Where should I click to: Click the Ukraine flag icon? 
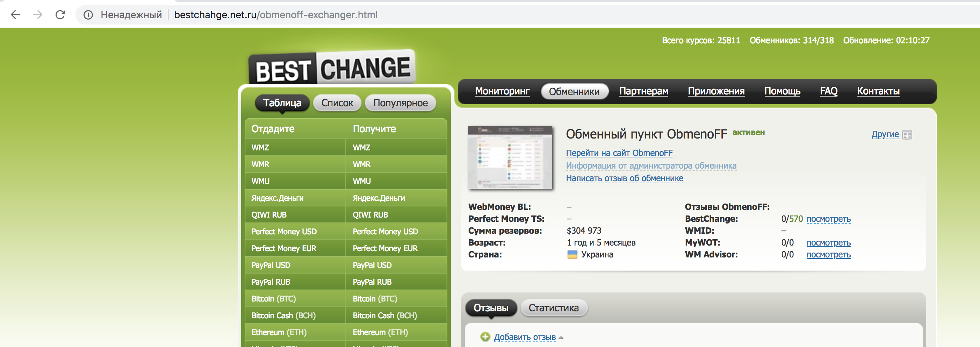572,254
